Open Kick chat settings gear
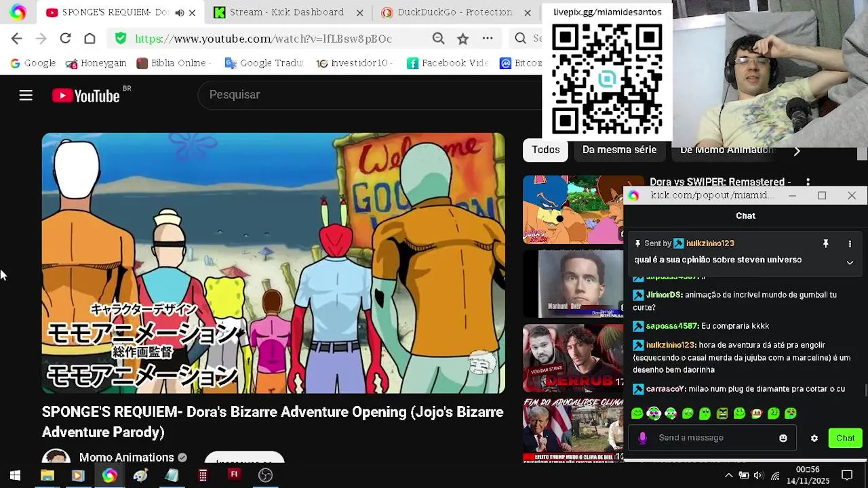Image resolution: width=868 pixels, height=488 pixels. pyautogui.click(x=814, y=438)
